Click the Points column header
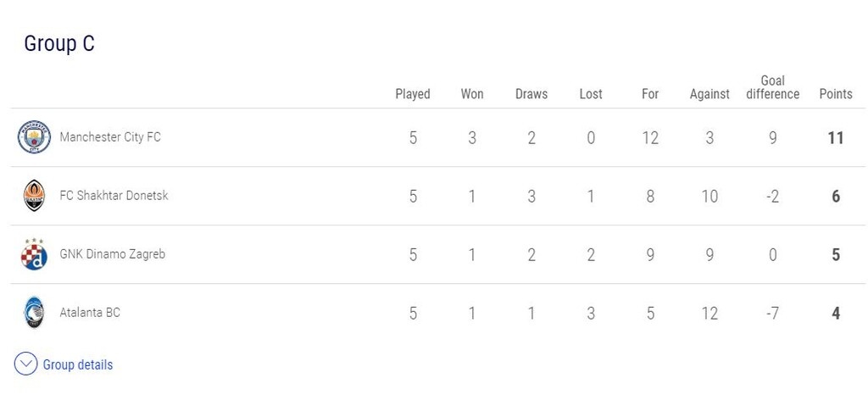 tap(836, 94)
